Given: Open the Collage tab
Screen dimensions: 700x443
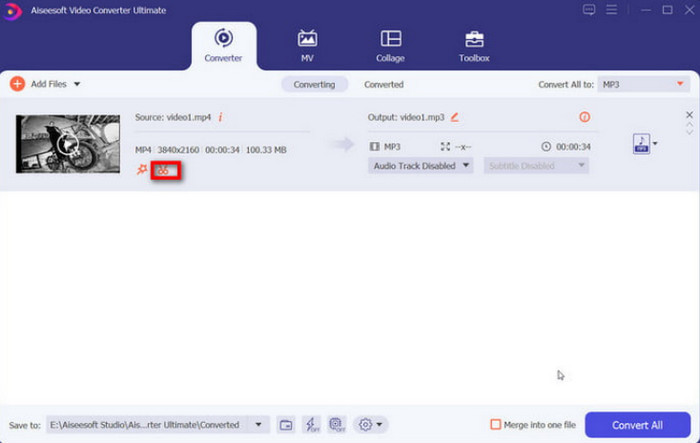Looking at the screenshot, I should 390,46.
